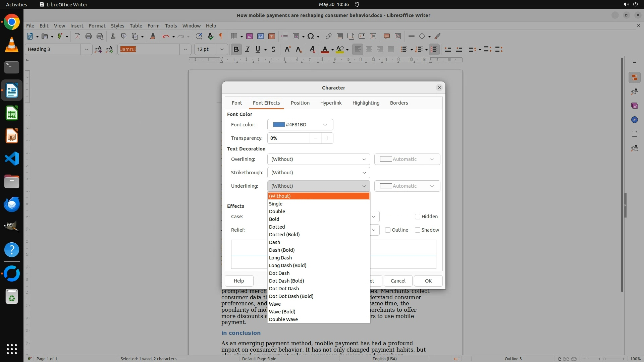644x362 pixels.
Task: Enable the Hidden checkbox
Action: [x=418, y=217]
